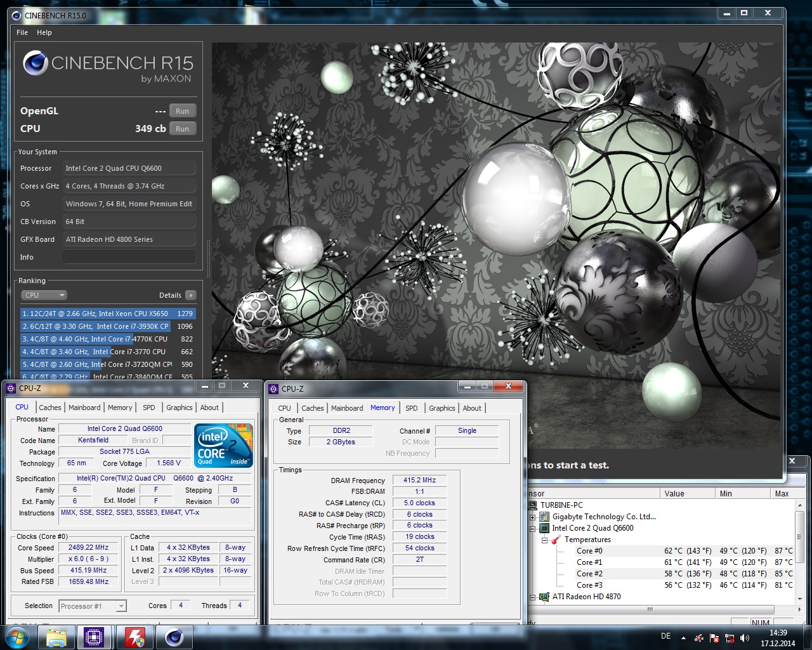Image resolution: width=812 pixels, height=650 pixels.
Task: Click Core Speed value 2489.22 MHz
Action: [x=88, y=547]
